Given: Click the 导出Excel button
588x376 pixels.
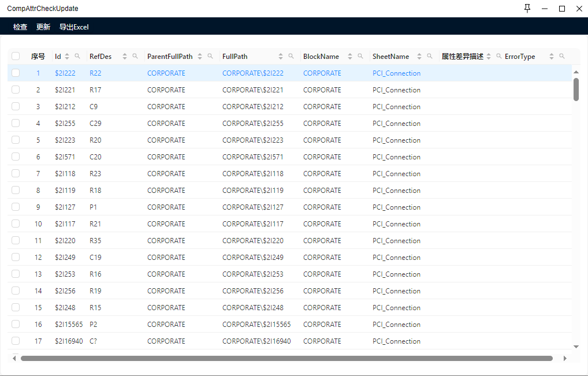Looking at the screenshot, I should point(74,27).
